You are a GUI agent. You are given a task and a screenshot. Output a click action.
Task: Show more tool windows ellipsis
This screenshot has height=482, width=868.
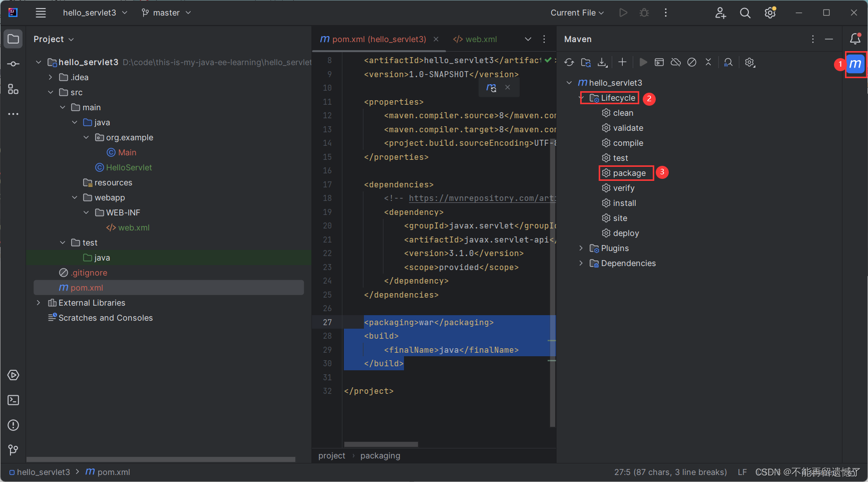coord(14,114)
